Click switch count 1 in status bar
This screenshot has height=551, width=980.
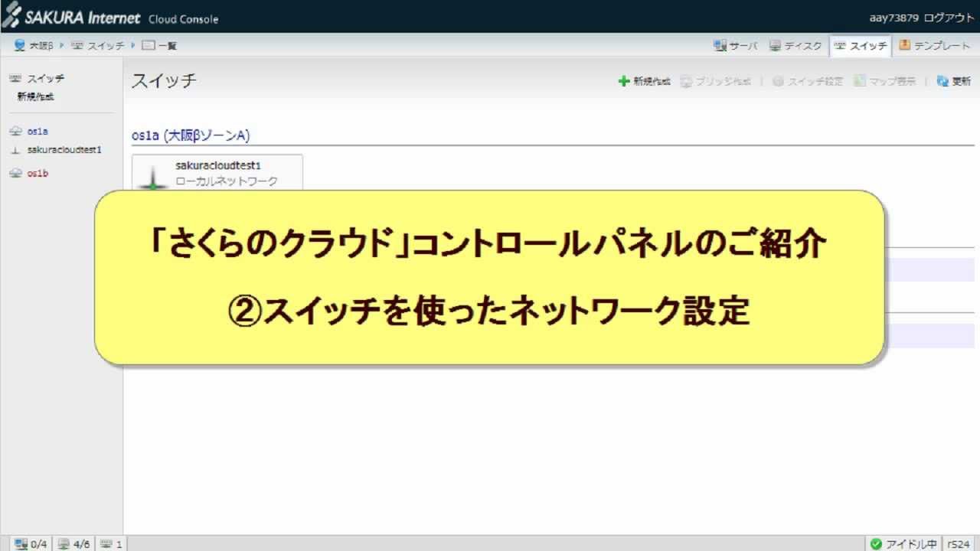[x=111, y=544]
